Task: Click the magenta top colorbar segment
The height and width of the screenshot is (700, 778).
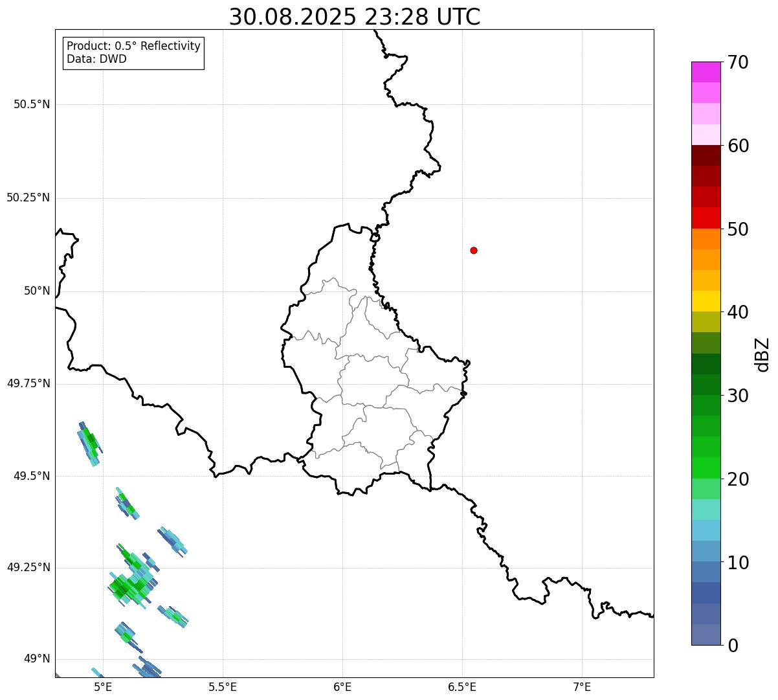Action: coord(706,72)
